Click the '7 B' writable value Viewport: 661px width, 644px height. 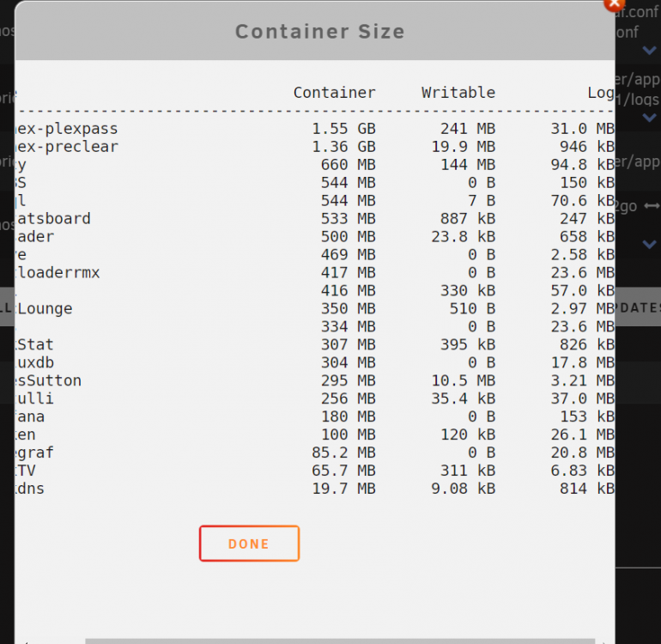(482, 201)
